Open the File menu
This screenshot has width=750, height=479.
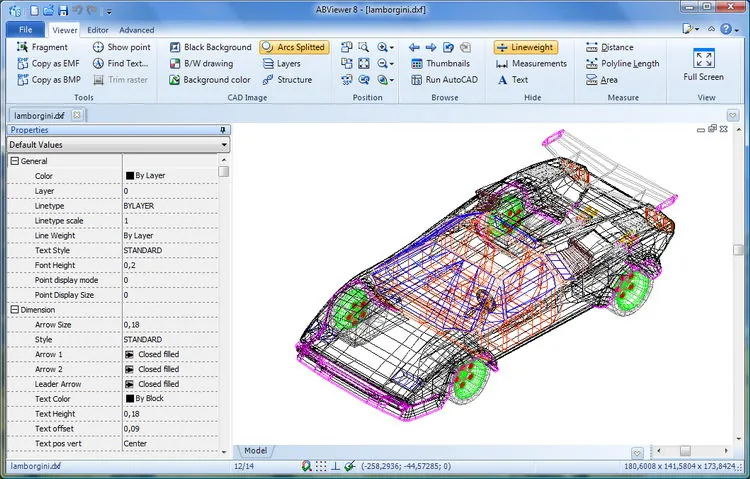click(x=26, y=29)
